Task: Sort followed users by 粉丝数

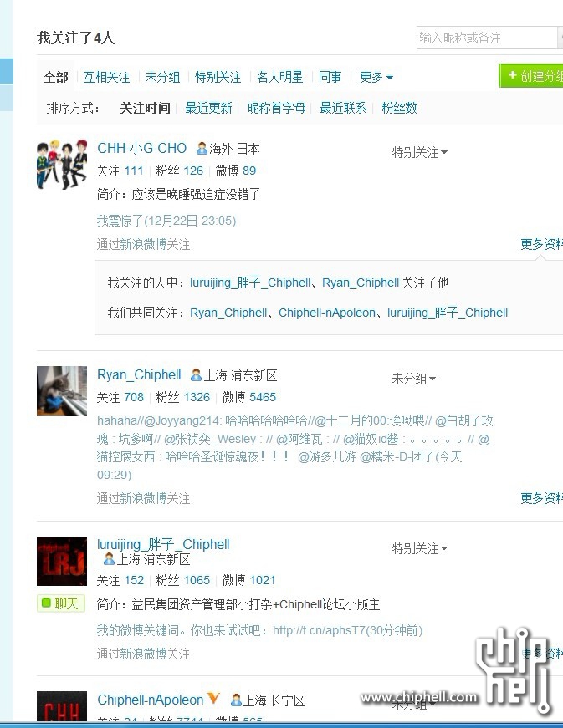Action: pyautogui.click(x=400, y=108)
